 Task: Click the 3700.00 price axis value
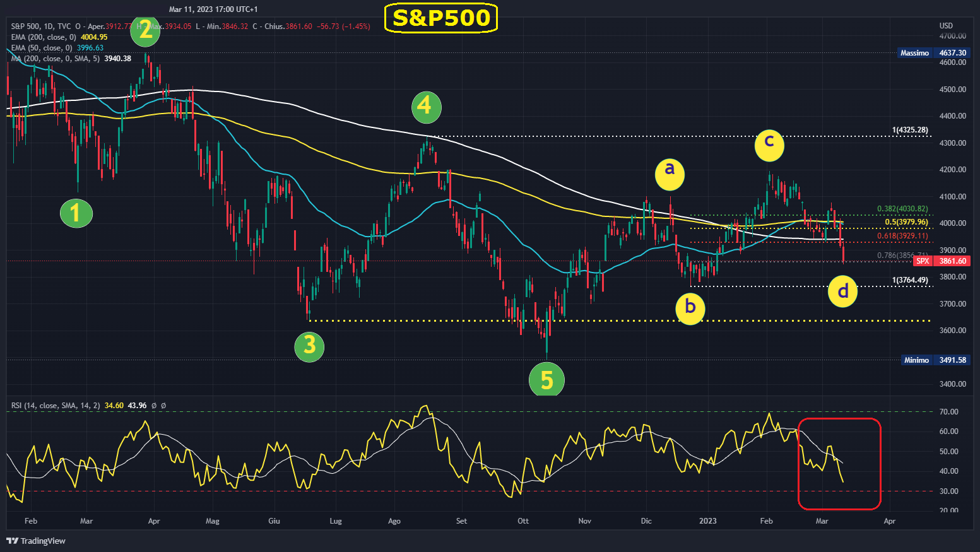tap(952, 304)
